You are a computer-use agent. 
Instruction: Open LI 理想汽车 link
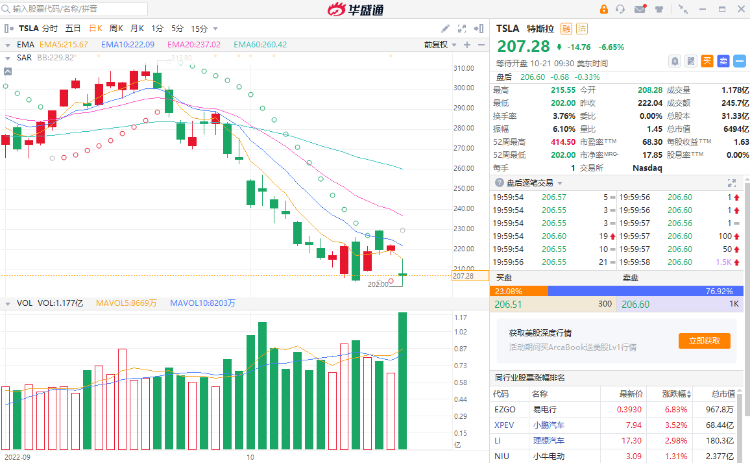pyautogui.click(x=548, y=441)
